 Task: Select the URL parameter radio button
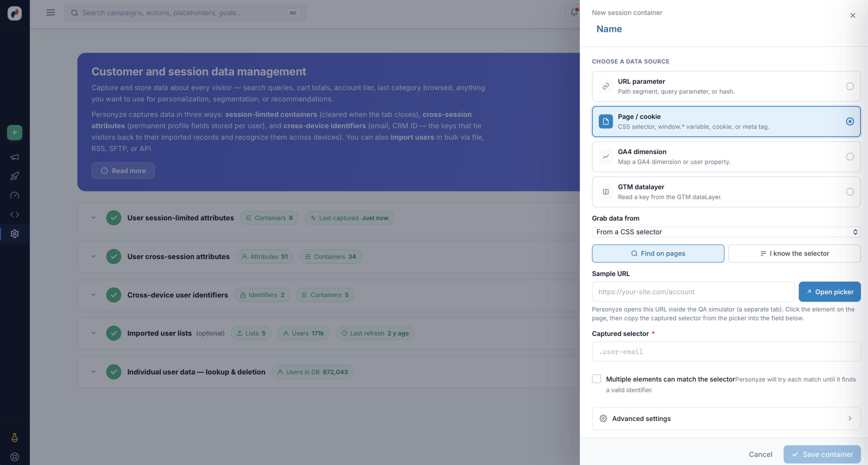[850, 86]
